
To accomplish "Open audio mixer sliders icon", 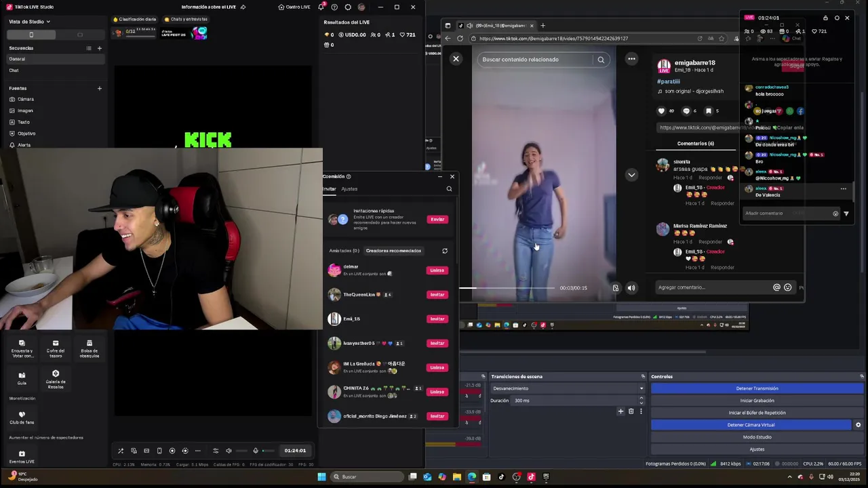I will coord(216,451).
